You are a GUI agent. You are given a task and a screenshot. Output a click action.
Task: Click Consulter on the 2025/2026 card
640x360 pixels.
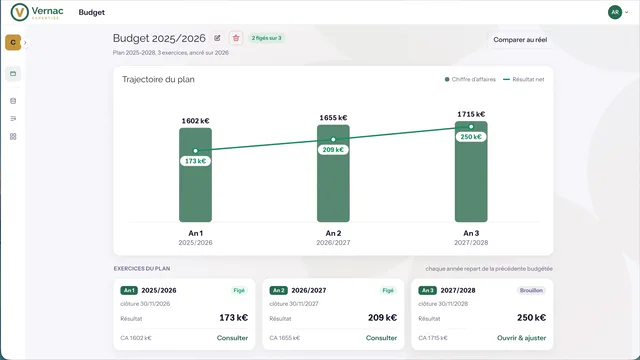[x=232, y=338]
